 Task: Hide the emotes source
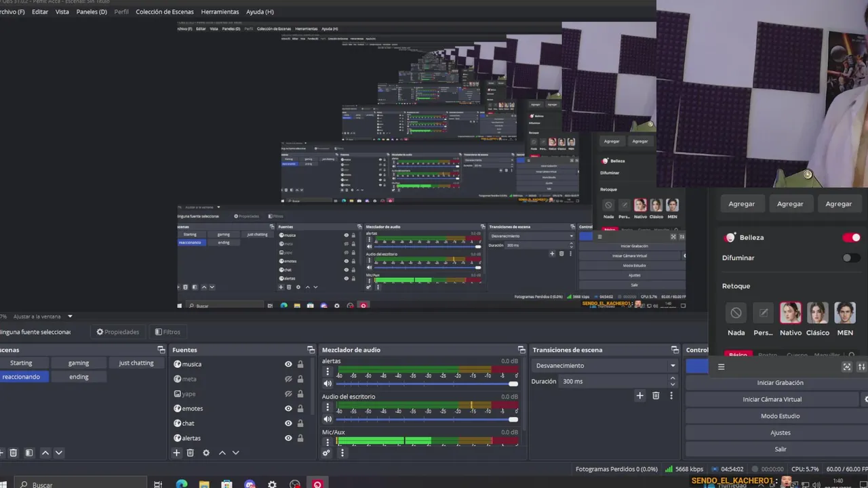[288, 409]
